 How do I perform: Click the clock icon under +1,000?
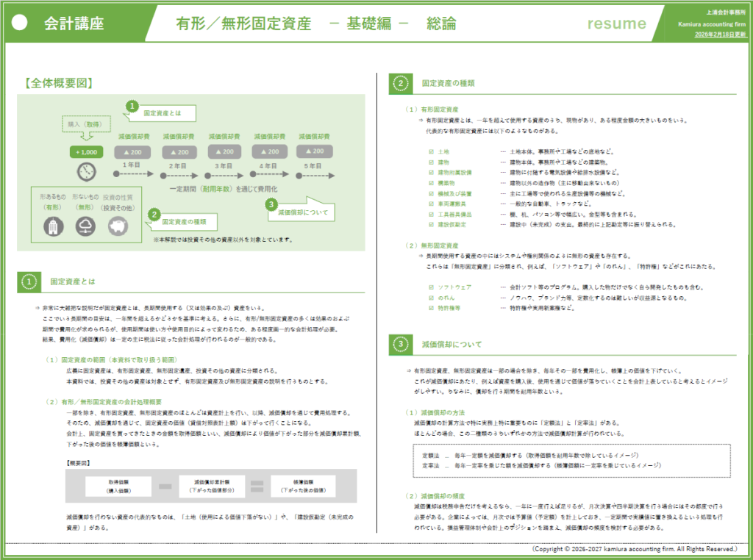87,173
